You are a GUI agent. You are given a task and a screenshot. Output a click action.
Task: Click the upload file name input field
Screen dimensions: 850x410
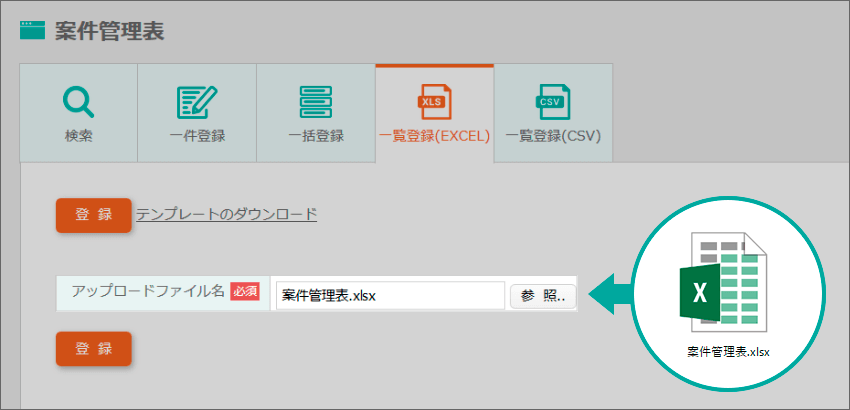coord(390,296)
